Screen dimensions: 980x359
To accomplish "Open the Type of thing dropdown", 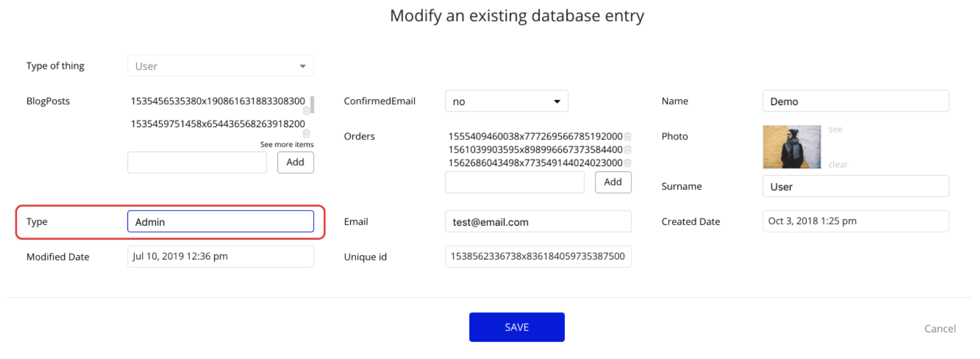I will click(x=221, y=66).
